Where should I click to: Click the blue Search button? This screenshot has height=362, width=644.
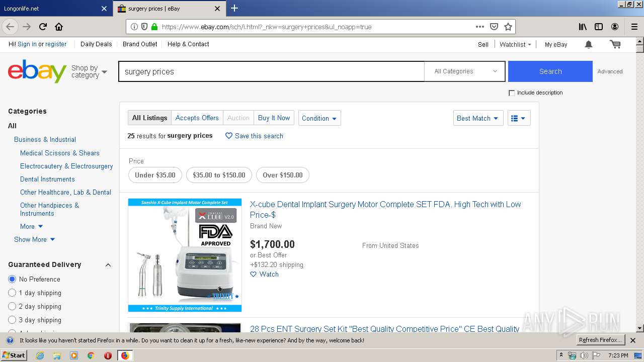[550, 71]
